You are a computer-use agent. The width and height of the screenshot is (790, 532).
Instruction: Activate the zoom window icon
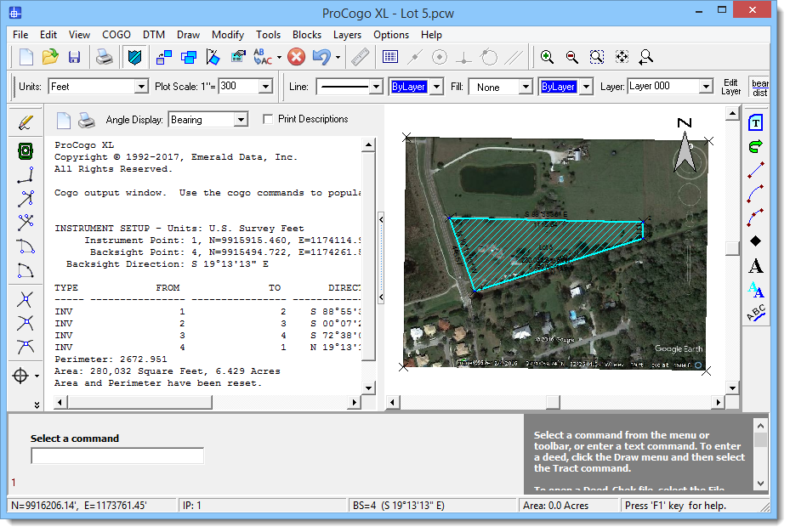596,57
